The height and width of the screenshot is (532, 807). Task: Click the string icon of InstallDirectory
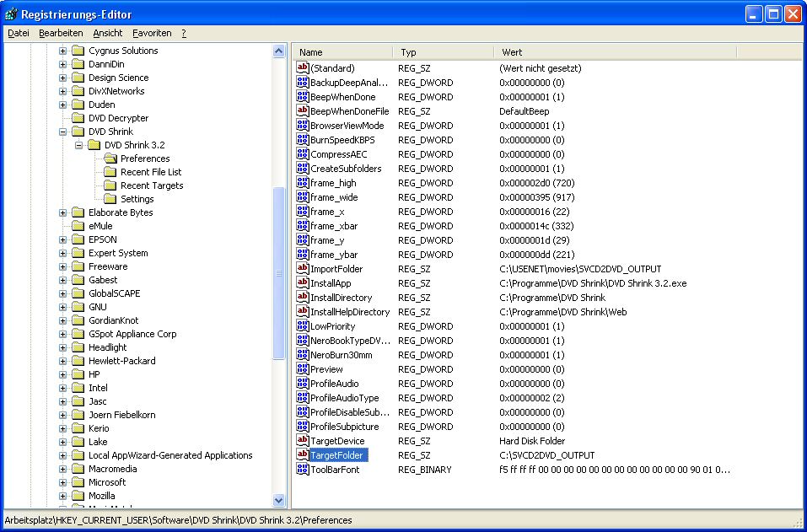303,298
